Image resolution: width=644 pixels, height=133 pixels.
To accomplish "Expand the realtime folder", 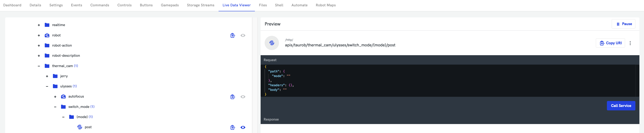I will [39, 25].
